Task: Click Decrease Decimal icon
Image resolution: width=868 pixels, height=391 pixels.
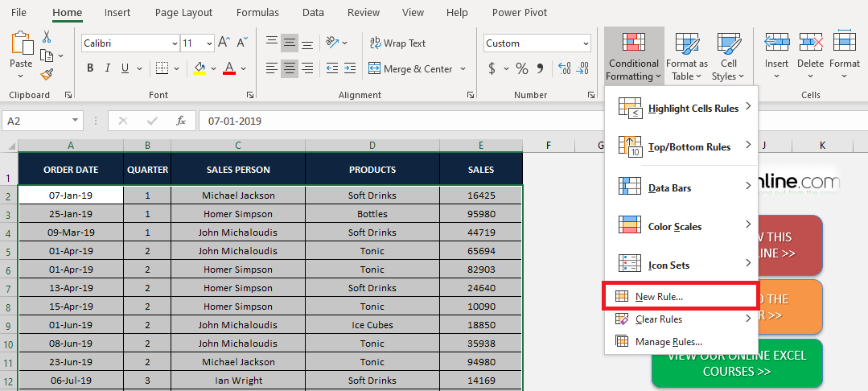Action: click(582, 68)
